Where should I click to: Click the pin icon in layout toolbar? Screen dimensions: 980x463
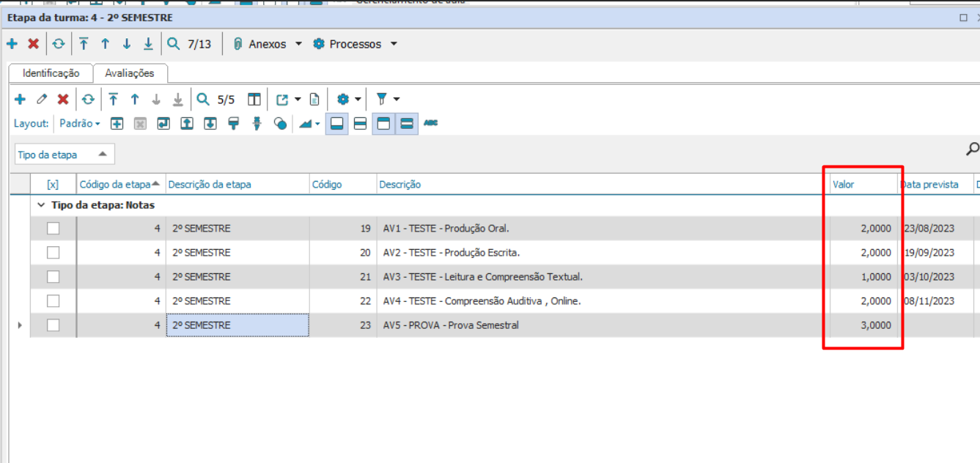point(257,124)
